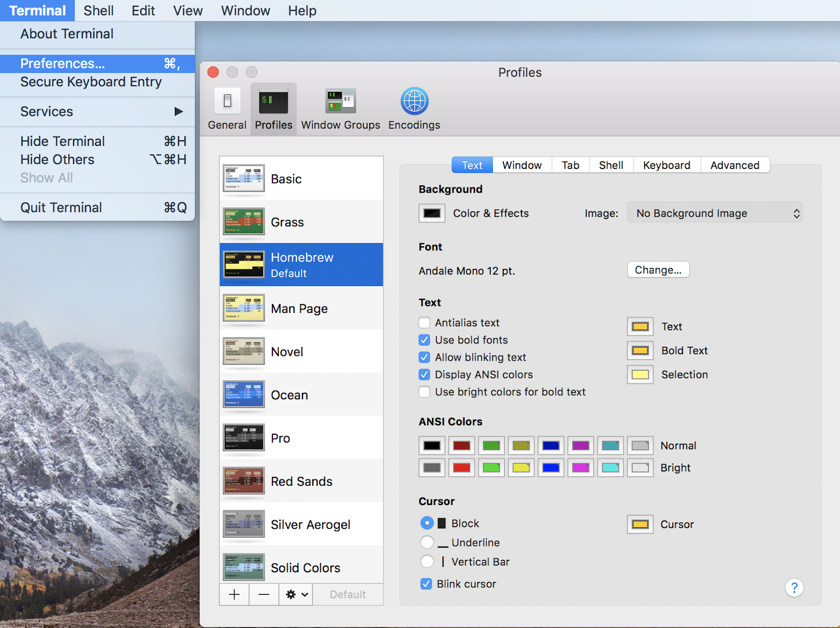This screenshot has width=840, height=628.
Task: Toggle Use bold fonts checkbox
Action: (424, 340)
